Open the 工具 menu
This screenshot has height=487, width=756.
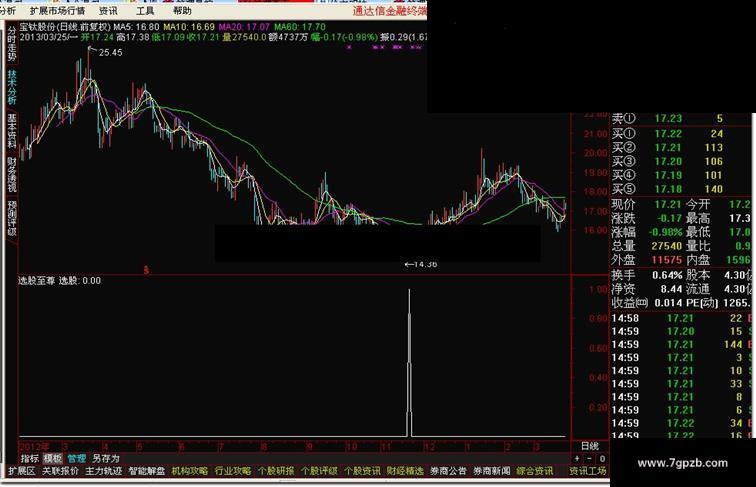pos(145,11)
